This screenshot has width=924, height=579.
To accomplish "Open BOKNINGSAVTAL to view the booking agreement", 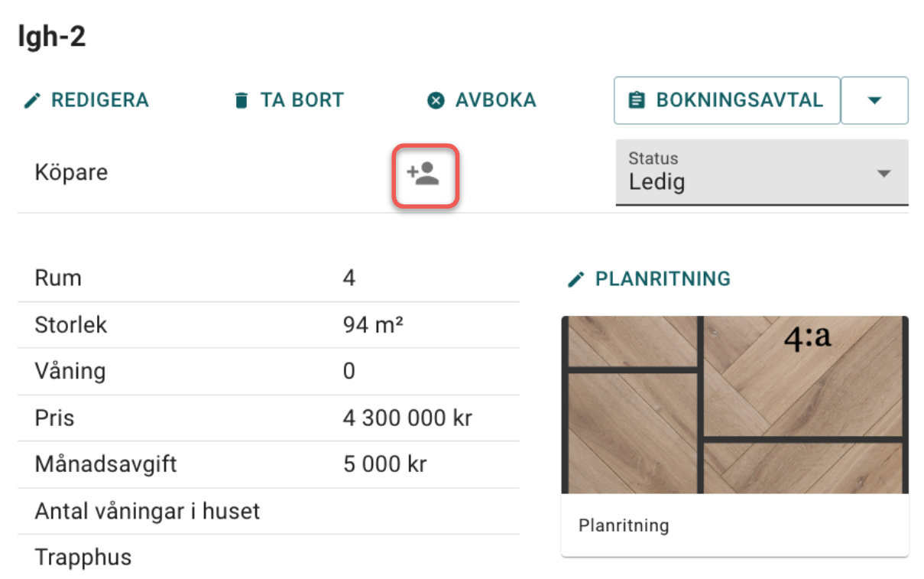I will 734,99.
